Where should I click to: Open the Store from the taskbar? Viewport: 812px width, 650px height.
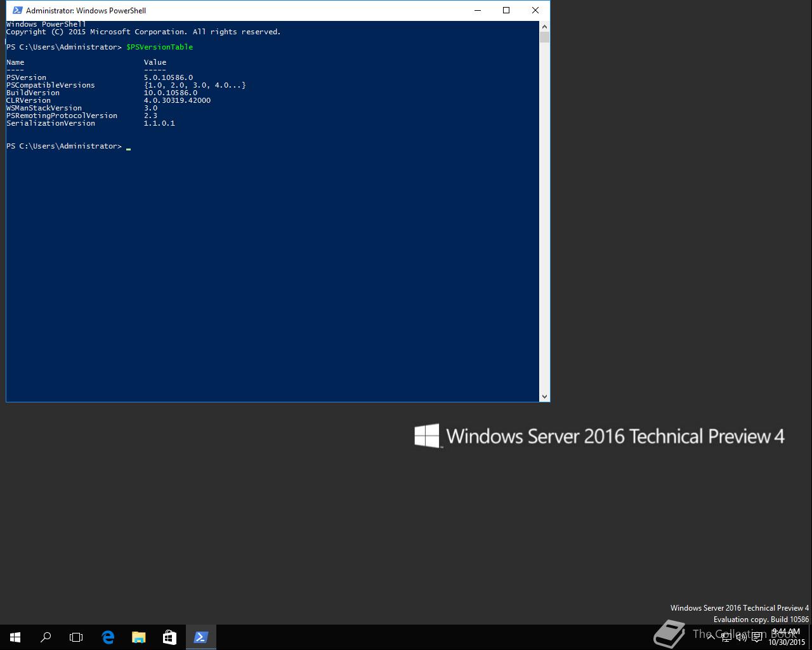[169, 637]
